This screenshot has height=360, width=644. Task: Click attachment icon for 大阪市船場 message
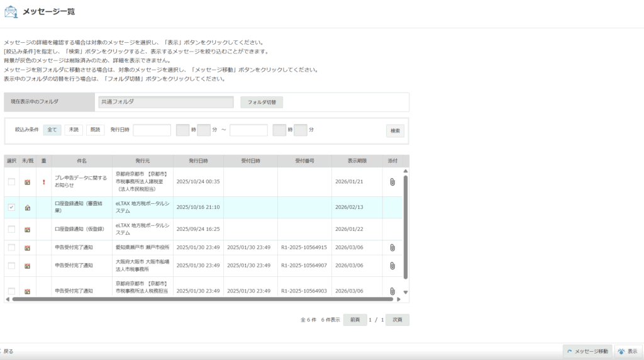tap(392, 266)
